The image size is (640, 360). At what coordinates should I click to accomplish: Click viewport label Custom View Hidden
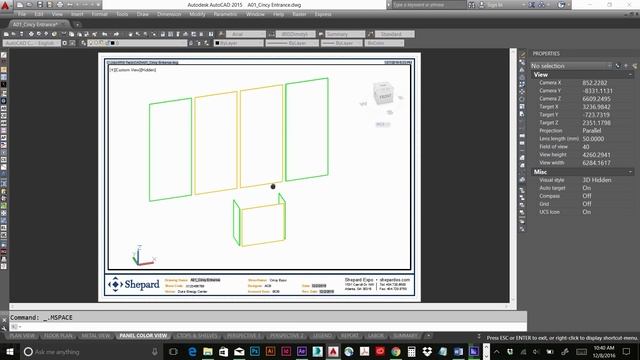pos(133,70)
